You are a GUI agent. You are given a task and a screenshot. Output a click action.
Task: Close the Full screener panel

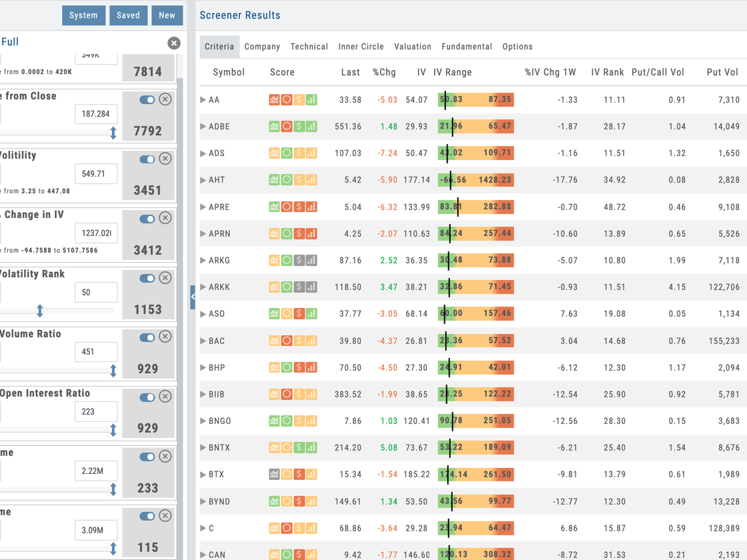[174, 43]
